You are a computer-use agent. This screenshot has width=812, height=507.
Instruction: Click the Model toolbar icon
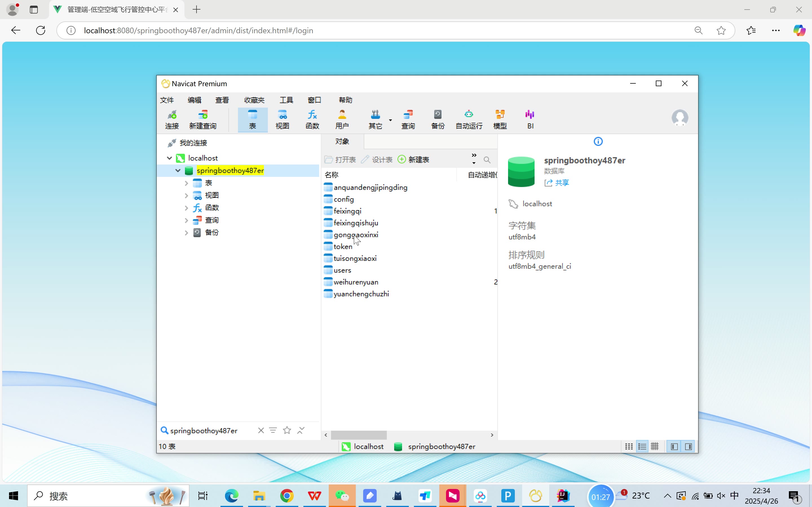point(500,119)
